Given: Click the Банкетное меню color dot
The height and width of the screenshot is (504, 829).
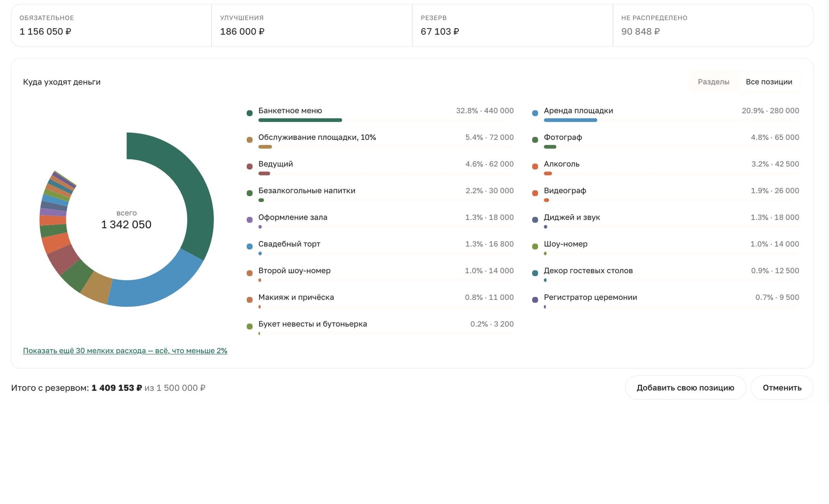Looking at the screenshot, I should [x=250, y=113].
